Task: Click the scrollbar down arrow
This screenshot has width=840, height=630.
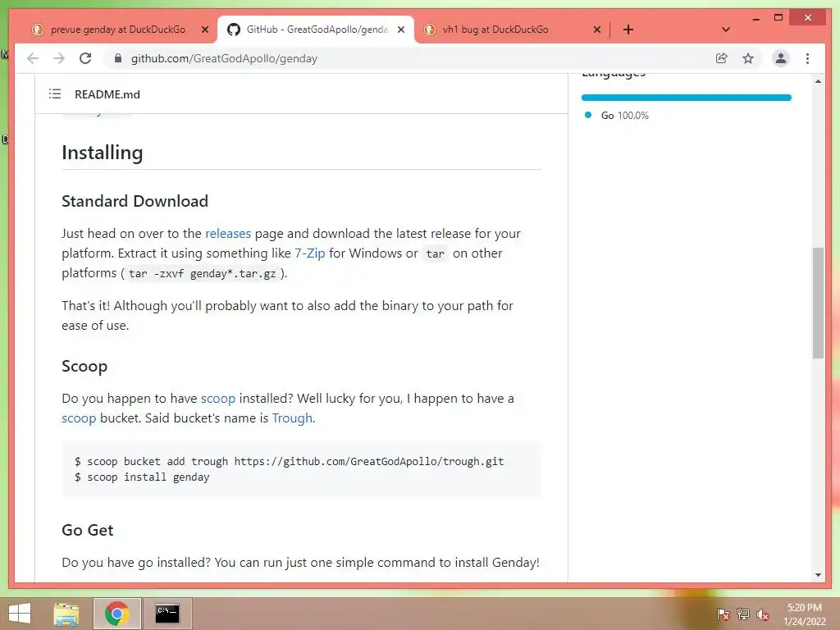Action: [x=818, y=575]
